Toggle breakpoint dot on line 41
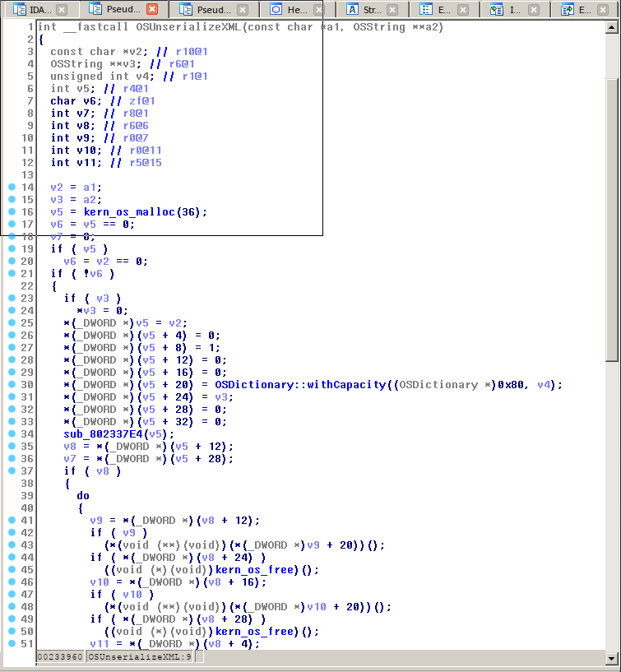This screenshot has height=672, width=621. [x=12, y=521]
